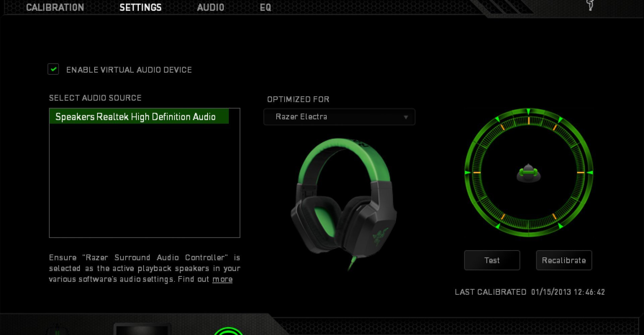Click the Optimized For label
Screen dimensions: 644x335
(x=298, y=99)
